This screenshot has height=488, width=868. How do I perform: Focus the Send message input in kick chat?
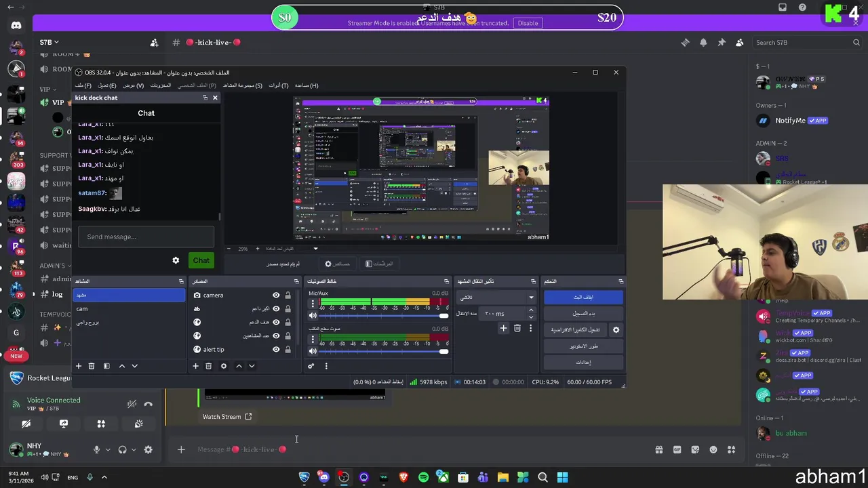(146, 237)
